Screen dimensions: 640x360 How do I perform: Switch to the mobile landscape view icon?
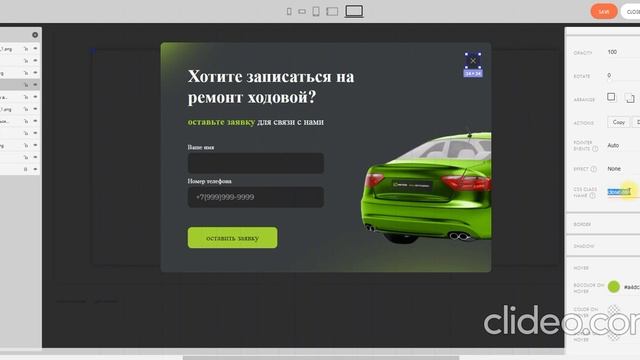[x=302, y=12]
